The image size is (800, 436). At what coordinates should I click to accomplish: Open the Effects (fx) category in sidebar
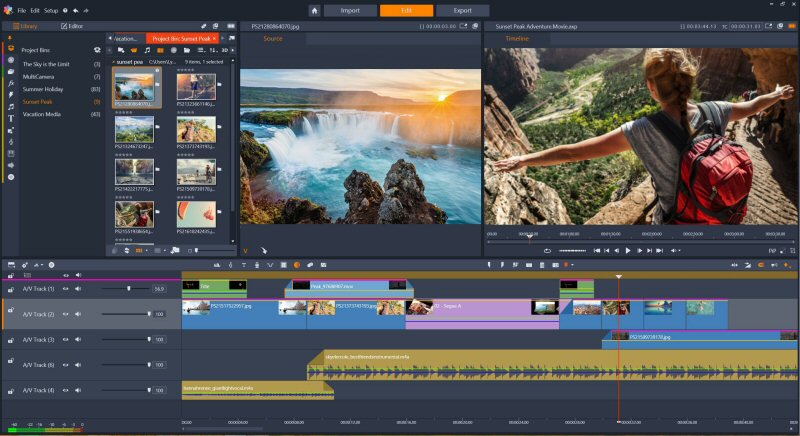[11, 82]
